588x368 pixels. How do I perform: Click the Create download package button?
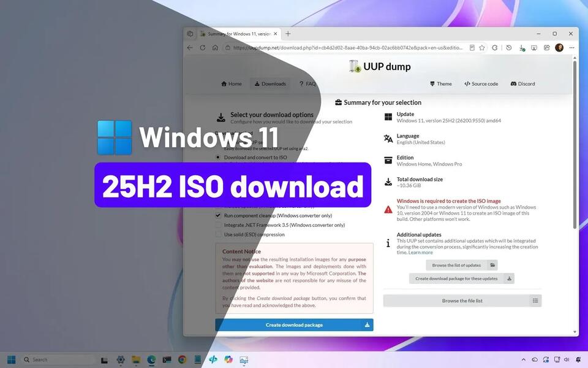point(294,325)
